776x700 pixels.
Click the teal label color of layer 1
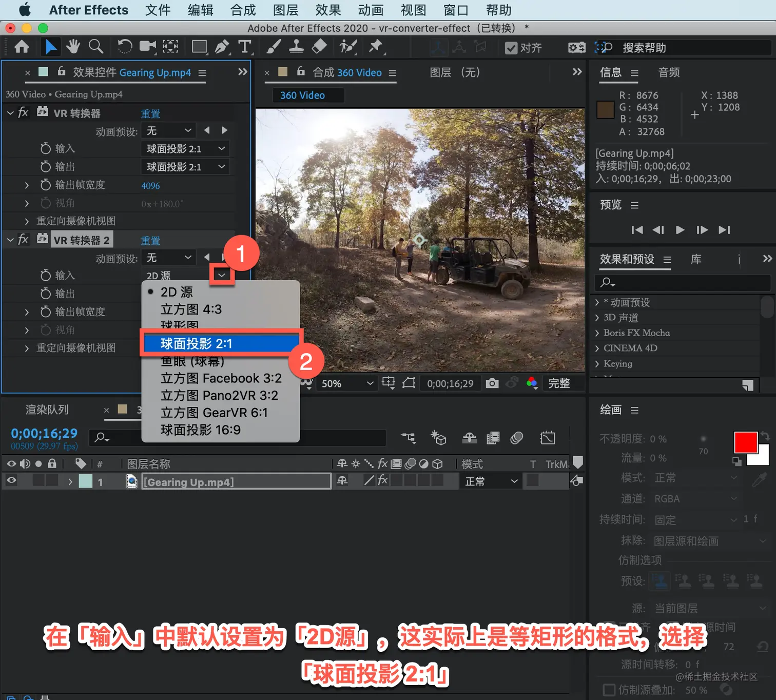coord(86,481)
